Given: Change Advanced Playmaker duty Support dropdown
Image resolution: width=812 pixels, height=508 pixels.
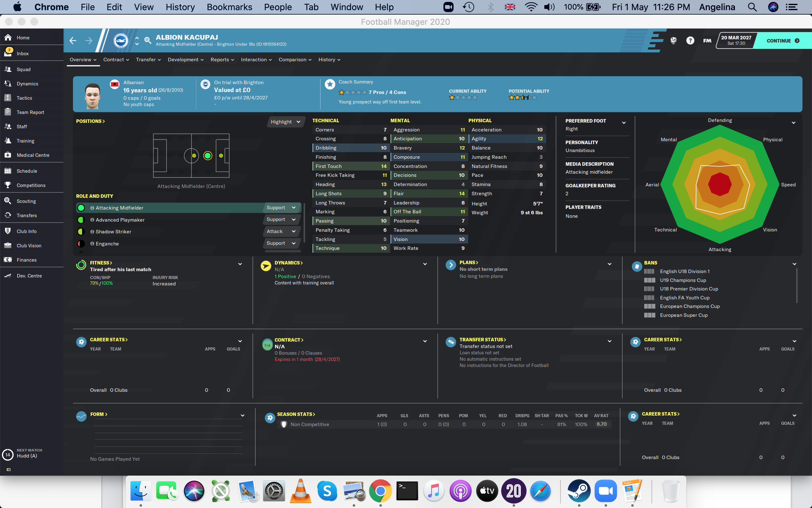Looking at the screenshot, I should point(281,219).
